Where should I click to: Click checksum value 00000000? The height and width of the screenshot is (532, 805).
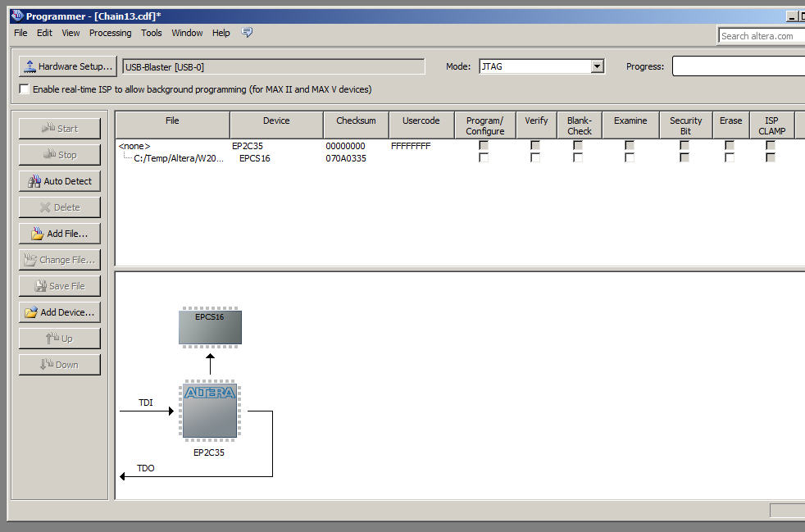point(345,146)
